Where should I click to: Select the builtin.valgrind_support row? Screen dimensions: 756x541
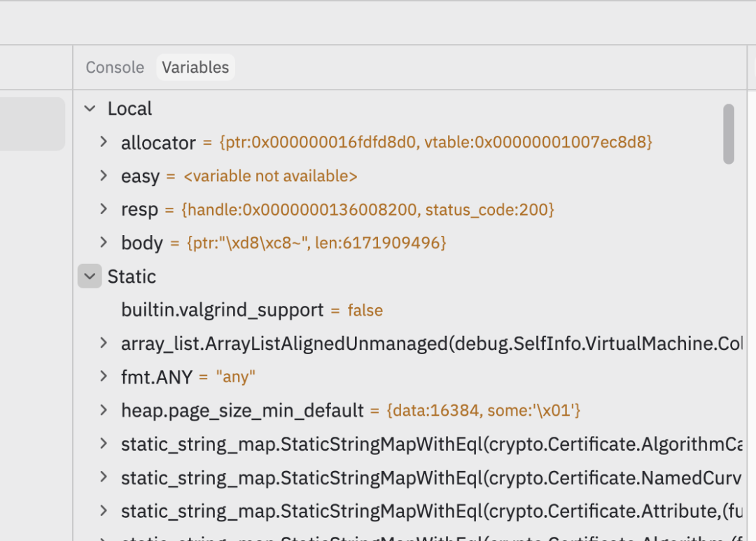click(x=408, y=310)
